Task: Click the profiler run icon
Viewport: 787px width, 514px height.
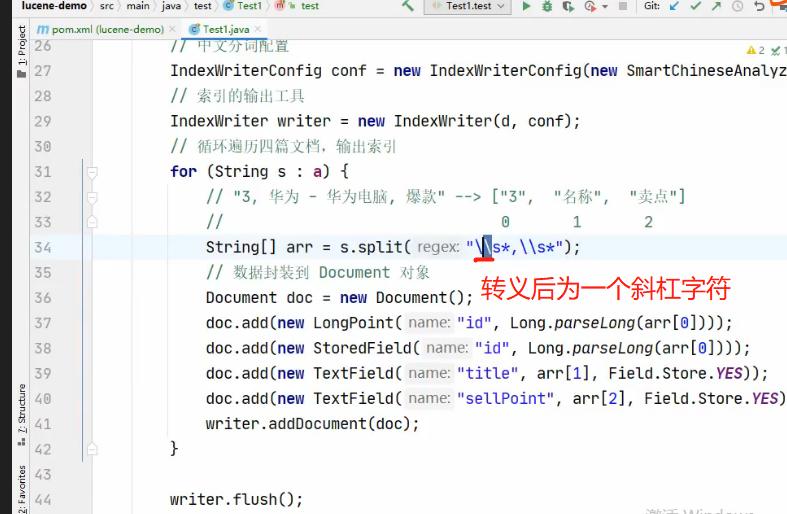Action: coord(590,6)
